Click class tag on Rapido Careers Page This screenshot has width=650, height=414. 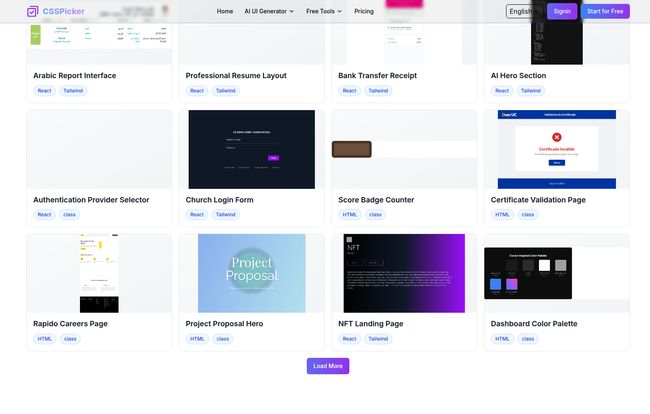coord(70,339)
